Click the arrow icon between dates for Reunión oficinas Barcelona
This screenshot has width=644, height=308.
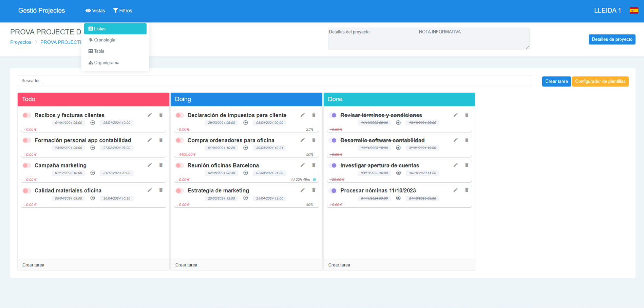tap(246, 173)
